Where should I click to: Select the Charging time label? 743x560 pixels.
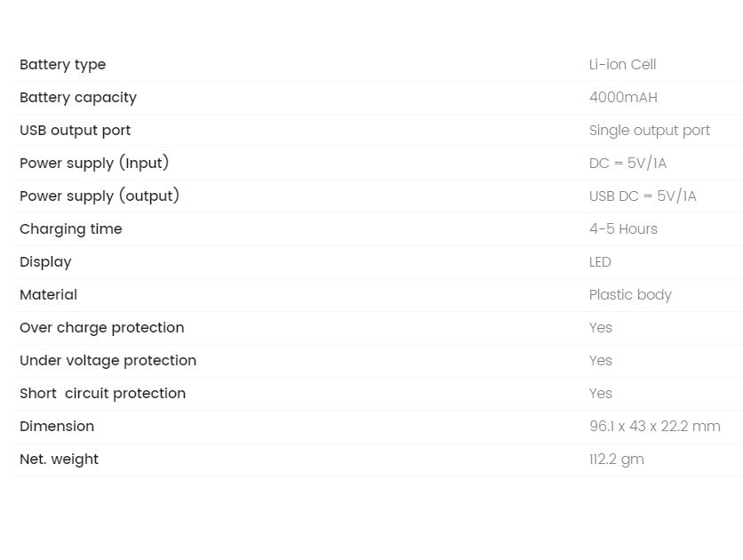point(70,229)
